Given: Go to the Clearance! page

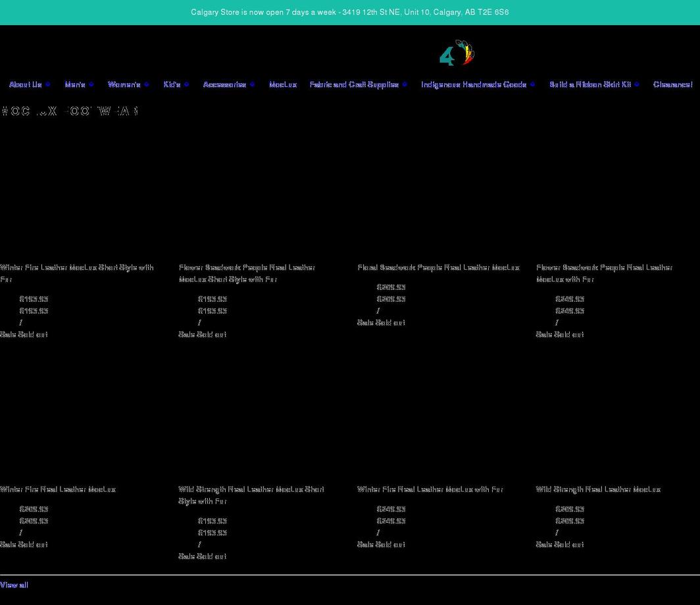Looking at the screenshot, I should 672,85.
